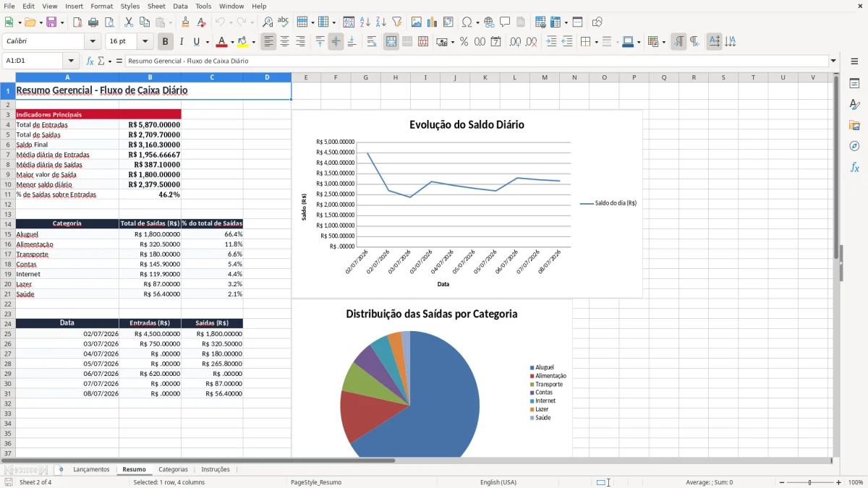868x488 pixels.
Task: Click the AutoFilter funnel icon
Action: (397, 22)
